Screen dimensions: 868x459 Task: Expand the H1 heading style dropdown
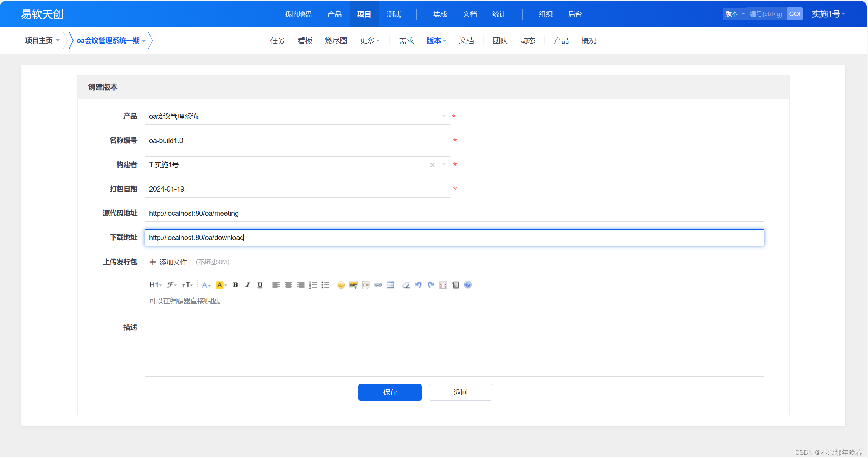155,285
